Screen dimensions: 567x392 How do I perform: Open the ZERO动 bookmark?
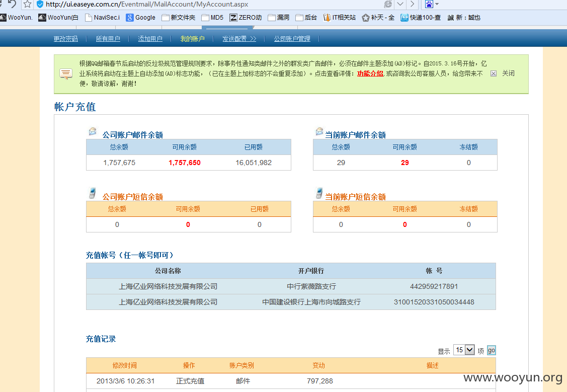pyautogui.click(x=246, y=17)
